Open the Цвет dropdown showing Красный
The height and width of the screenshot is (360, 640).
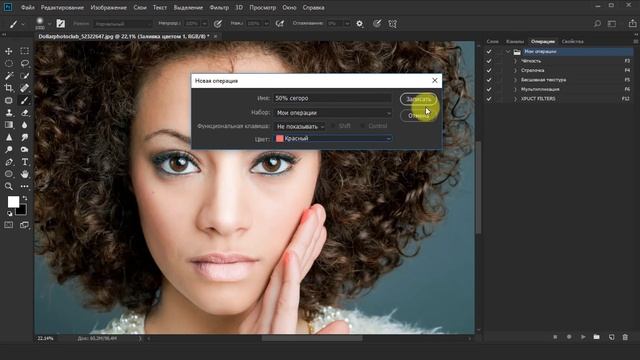pyautogui.click(x=333, y=139)
